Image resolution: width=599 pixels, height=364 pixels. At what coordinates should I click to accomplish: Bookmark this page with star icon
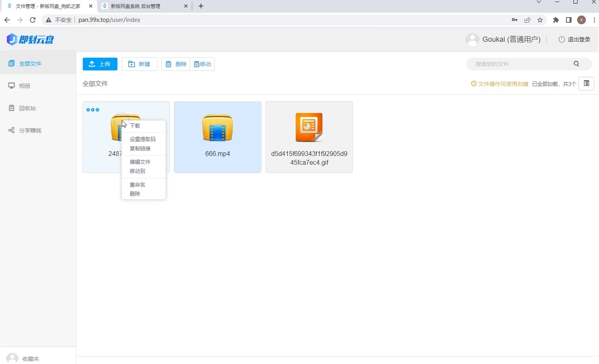pyautogui.click(x=540, y=20)
